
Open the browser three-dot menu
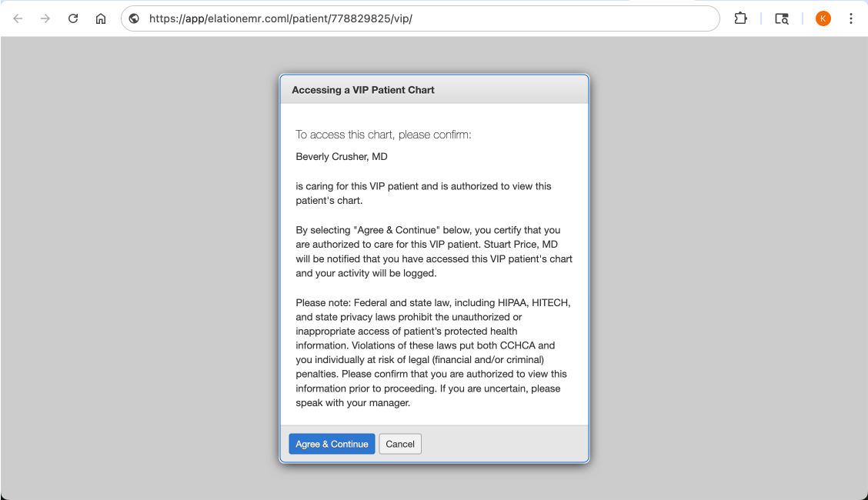click(850, 18)
